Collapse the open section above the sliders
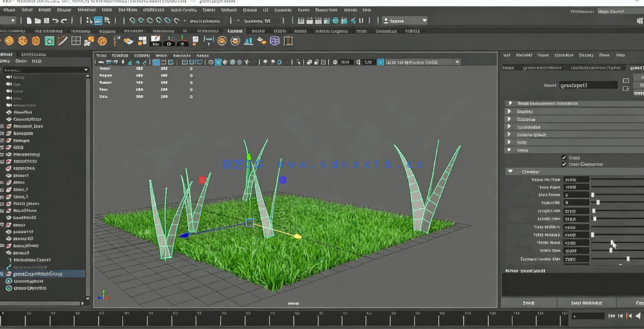 [511, 172]
